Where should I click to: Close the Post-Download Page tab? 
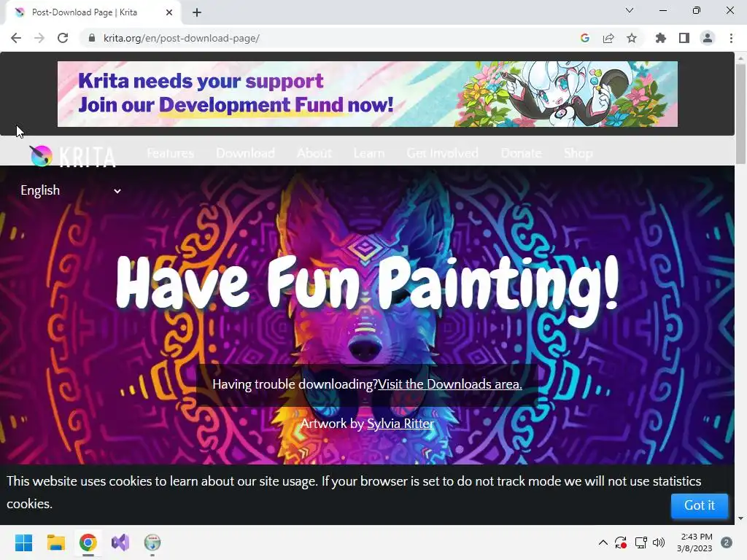point(169,12)
